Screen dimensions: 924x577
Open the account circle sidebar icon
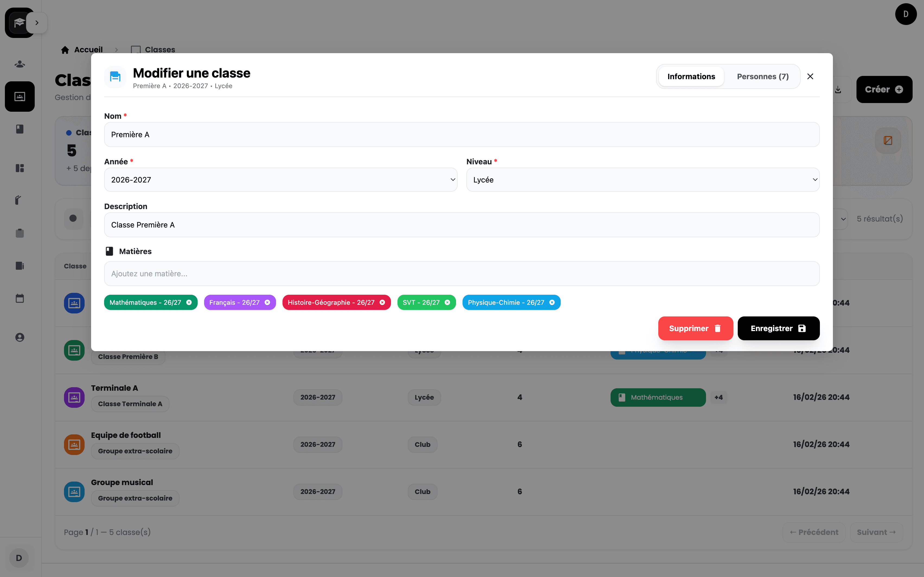point(20,337)
